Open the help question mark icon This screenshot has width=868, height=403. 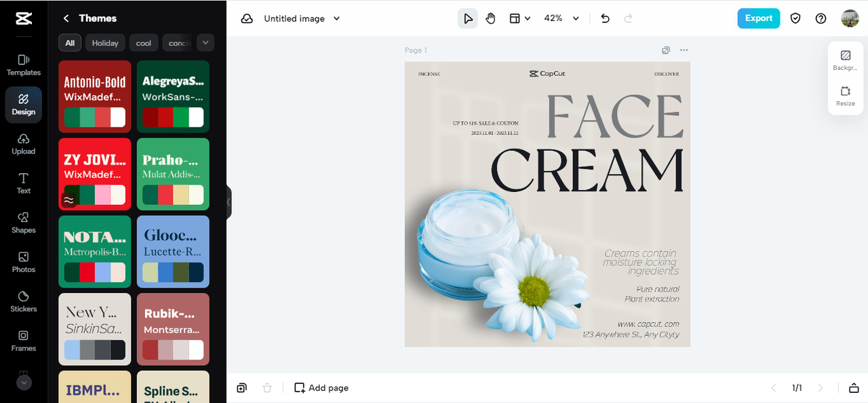(821, 18)
